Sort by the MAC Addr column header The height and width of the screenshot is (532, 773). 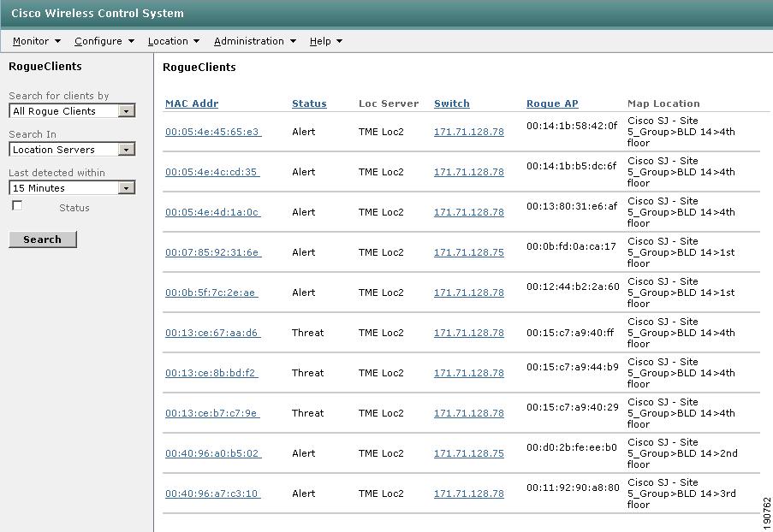pos(192,104)
